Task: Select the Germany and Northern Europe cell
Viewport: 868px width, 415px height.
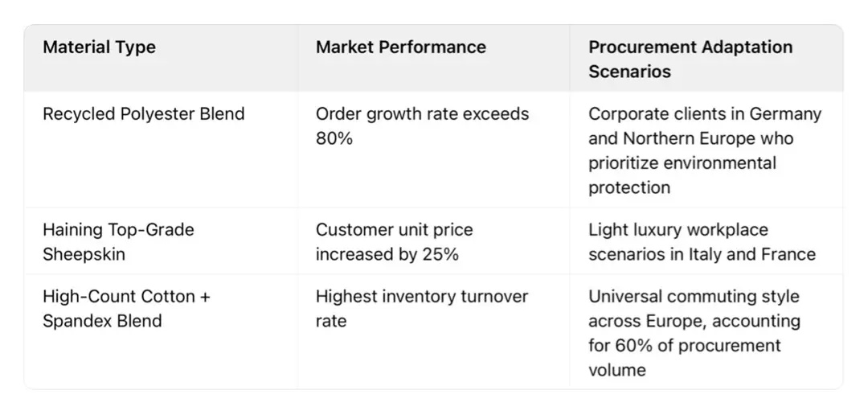Action: click(704, 150)
